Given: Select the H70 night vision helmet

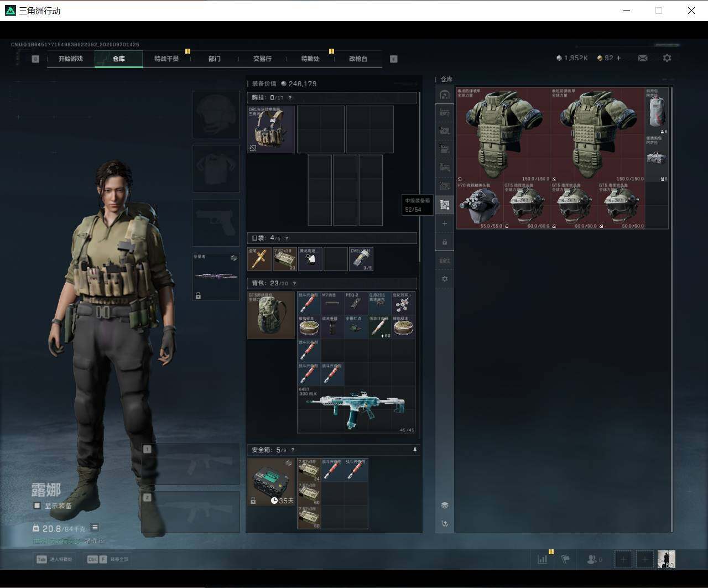Looking at the screenshot, I should pyautogui.click(x=479, y=205).
